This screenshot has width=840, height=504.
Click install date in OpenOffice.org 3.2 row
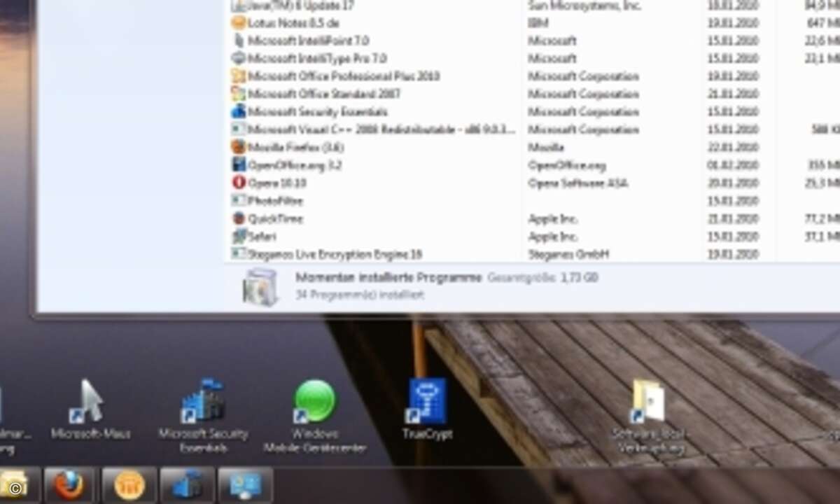click(x=733, y=165)
